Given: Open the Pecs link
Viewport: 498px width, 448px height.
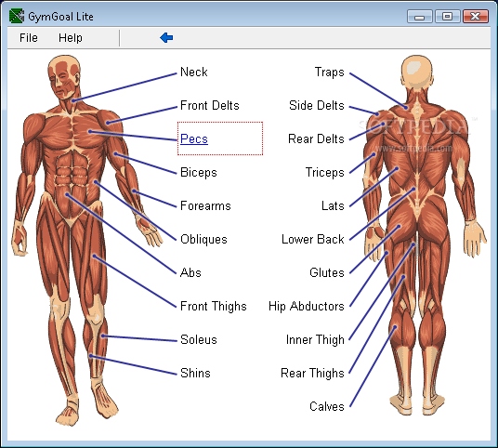Looking at the screenshot, I should (x=194, y=138).
